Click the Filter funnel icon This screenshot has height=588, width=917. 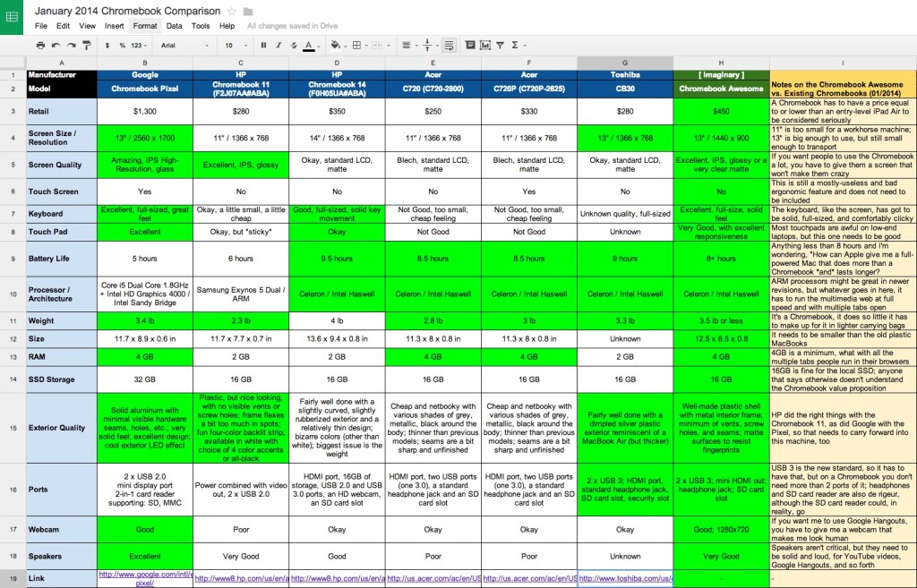[500, 45]
